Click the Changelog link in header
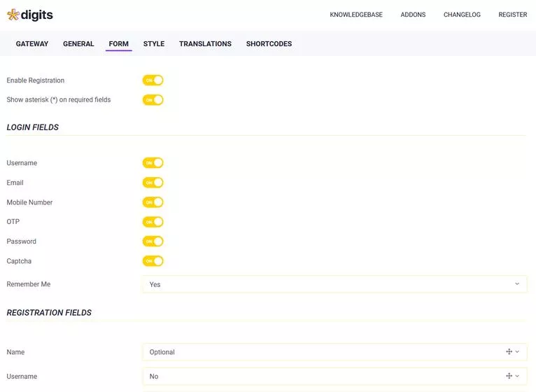 pos(462,15)
